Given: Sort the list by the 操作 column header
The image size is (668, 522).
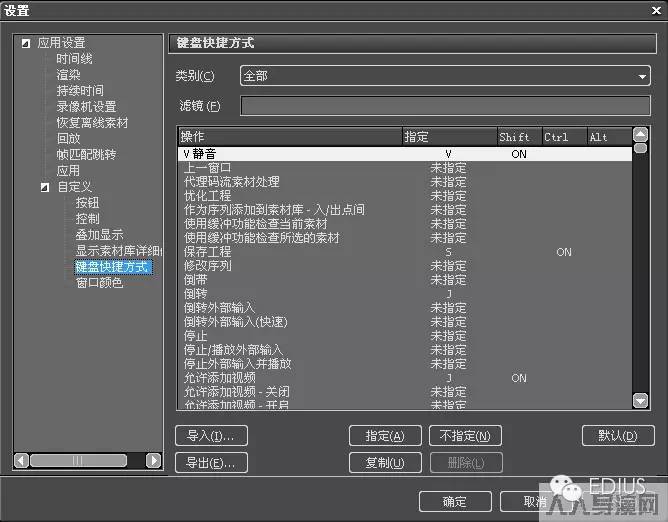Looking at the screenshot, I should tap(289, 136).
